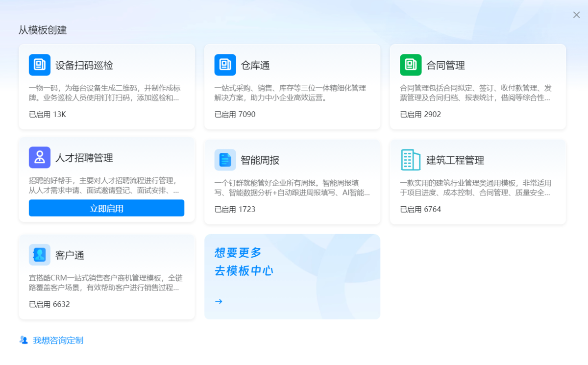Click the 人才招聘管理 person icon
The width and height of the screenshot is (588, 365).
(40, 157)
